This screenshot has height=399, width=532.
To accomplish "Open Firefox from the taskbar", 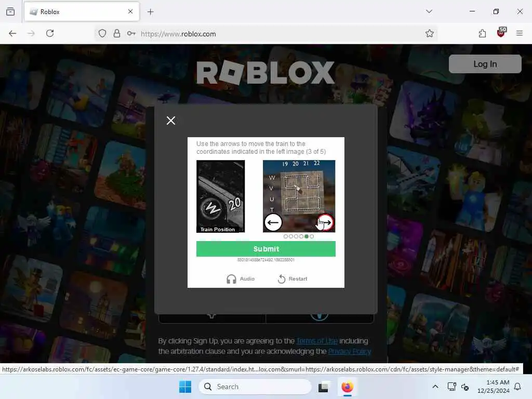I will pos(347,387).
